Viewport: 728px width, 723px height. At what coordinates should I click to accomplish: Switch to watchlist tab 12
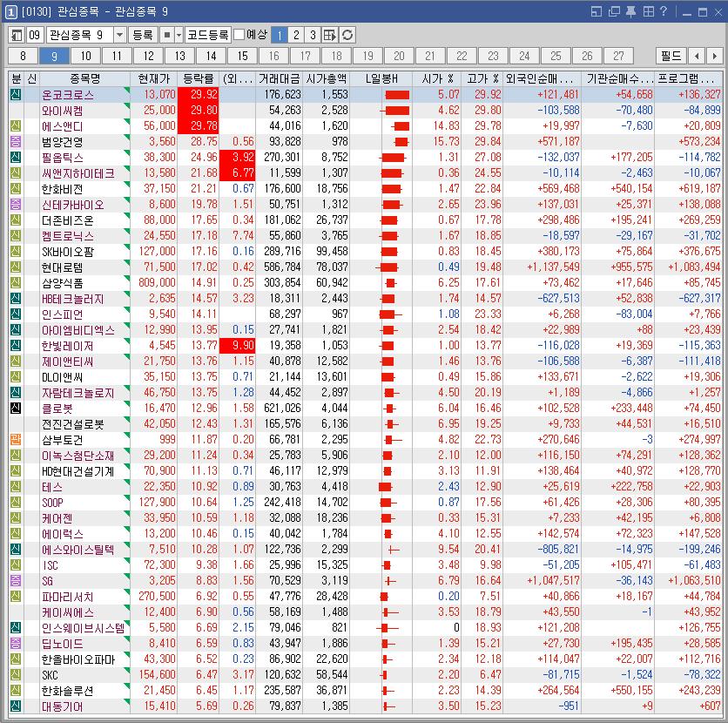pos(149,57)
